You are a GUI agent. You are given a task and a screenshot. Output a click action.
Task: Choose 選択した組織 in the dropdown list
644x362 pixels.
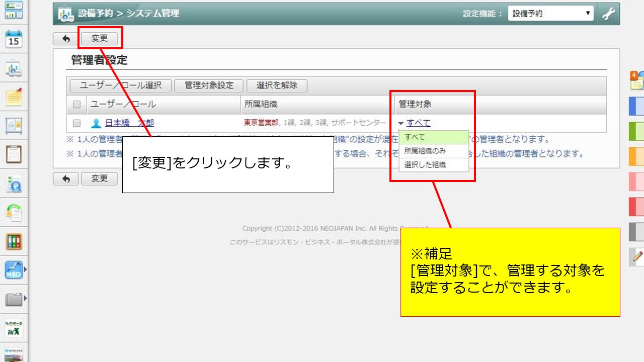[434, 164]
